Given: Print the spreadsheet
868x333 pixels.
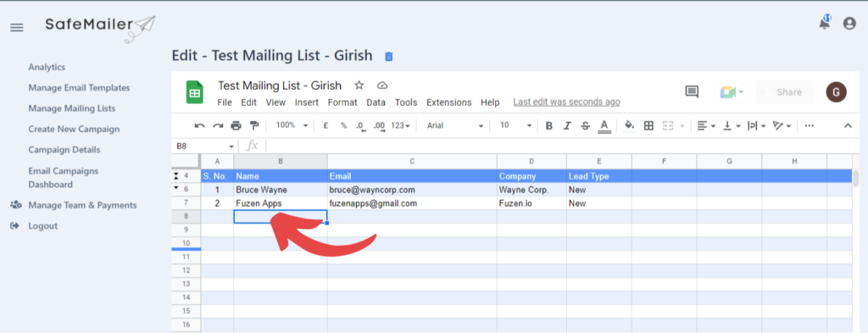Looking at the screenshot, I should click(x=236, y=125).
